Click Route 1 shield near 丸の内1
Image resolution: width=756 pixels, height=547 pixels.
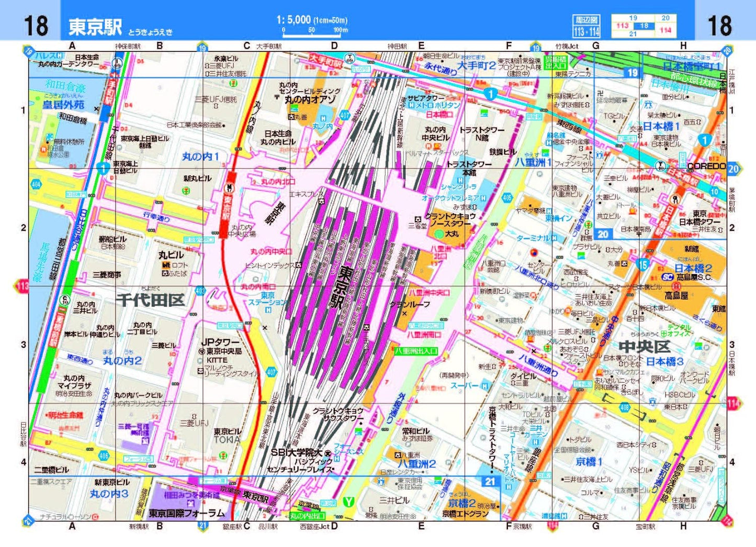103,168
